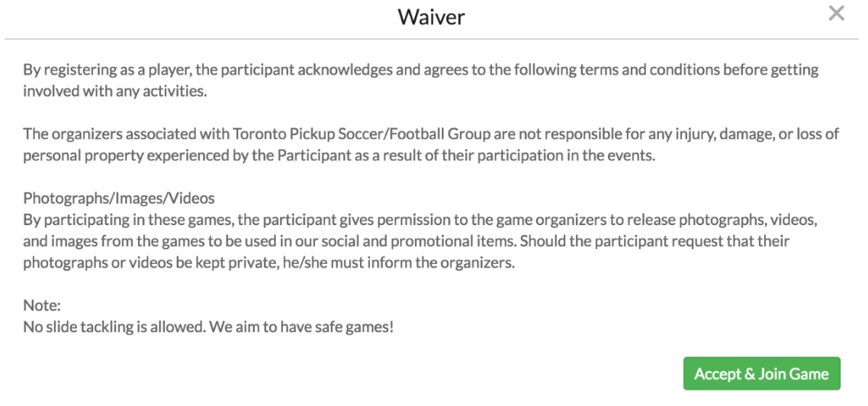Select the 'Photographs/Images/Videos' section heading
The width and height of the screenshot is (868, 406).
[x=119, y=198]
